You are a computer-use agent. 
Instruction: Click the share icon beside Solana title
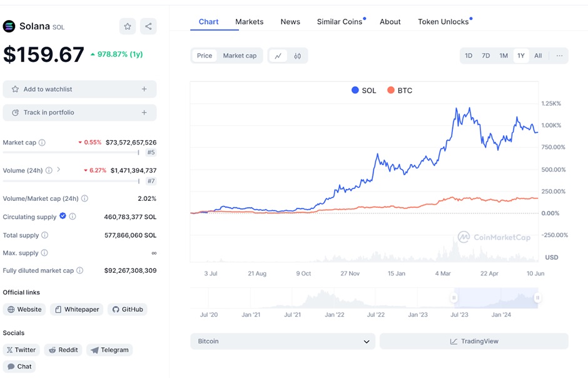tap(148, 26)
